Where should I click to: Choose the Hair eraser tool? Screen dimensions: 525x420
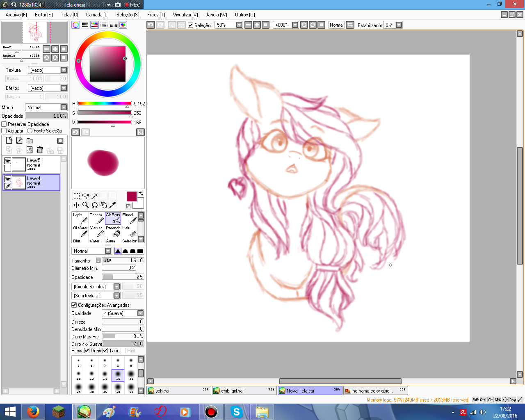coord(129,231)
